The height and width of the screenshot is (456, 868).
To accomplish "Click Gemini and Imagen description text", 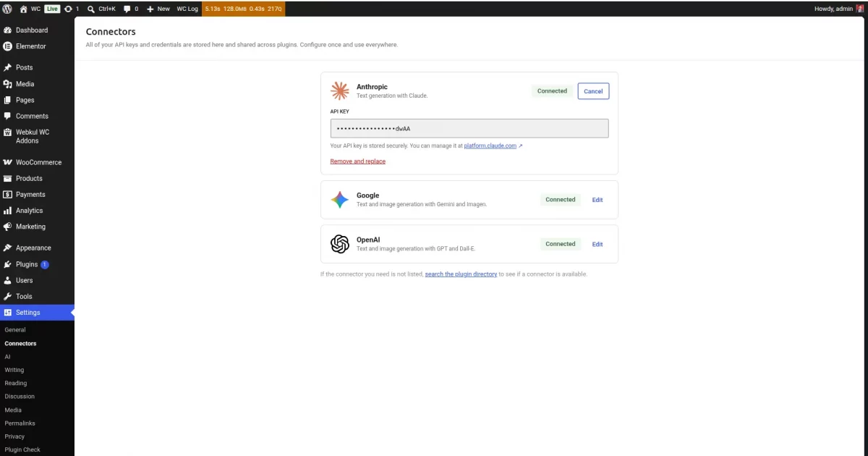I will click(422, 204).
